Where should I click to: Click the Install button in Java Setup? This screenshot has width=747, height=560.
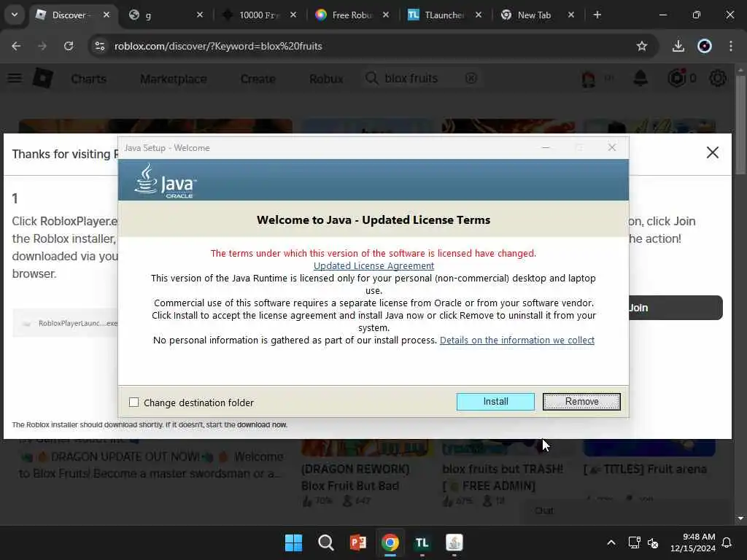[x=495, y=402]
